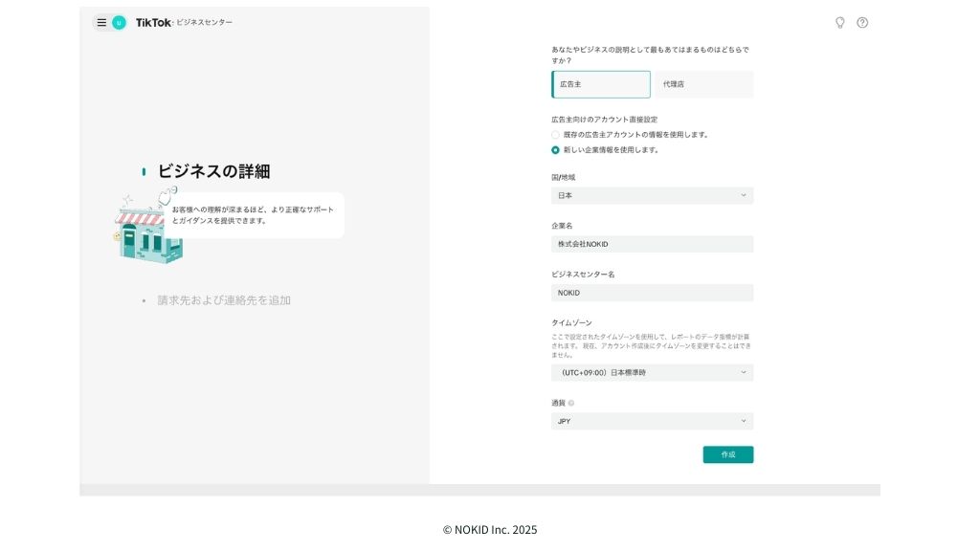Select the 代理店 option
The image size is (980, 551).
[703, 84]
